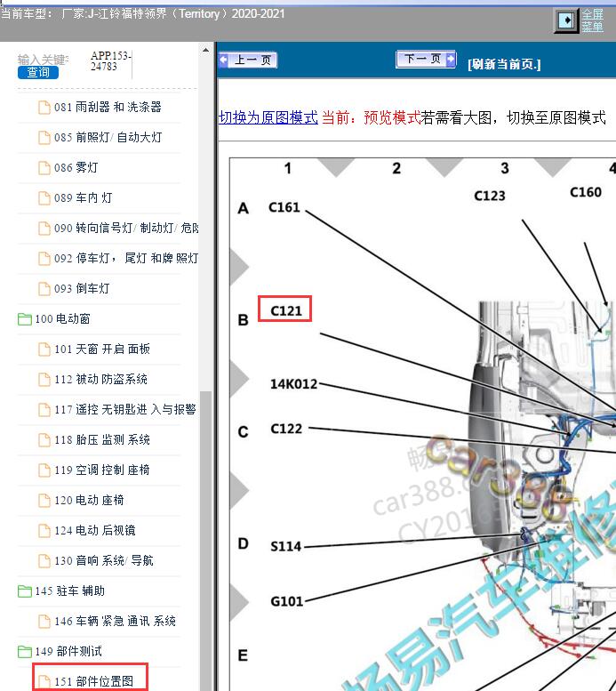Screen dimensions: 616x691
Task: Select tree item 086 雾灯
Action: pyautogui.click(x=76, y=168)
